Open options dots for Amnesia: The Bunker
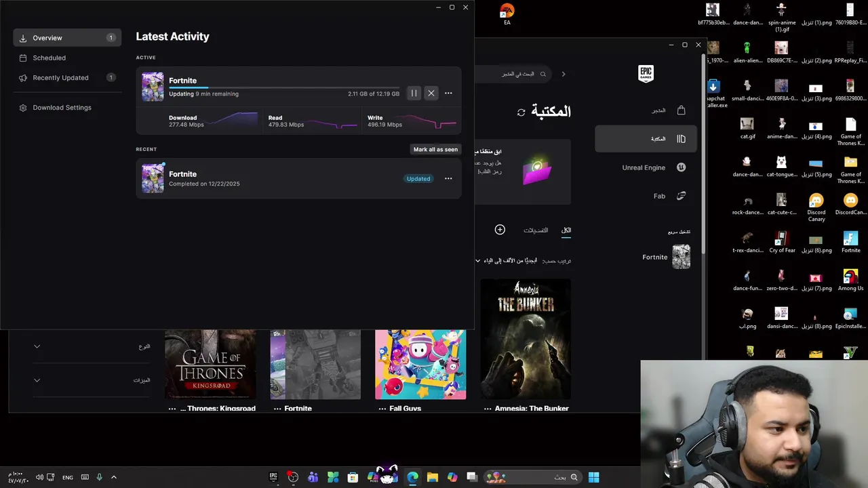 (x=488, y=409)
